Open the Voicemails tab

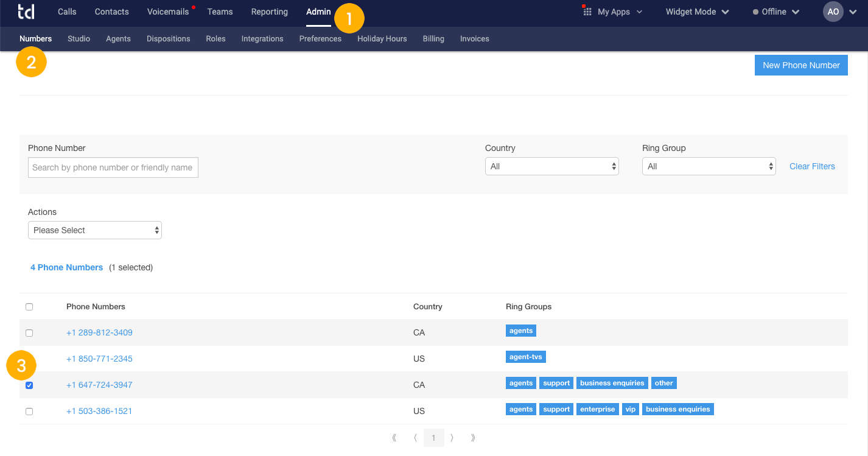point(168,12)
